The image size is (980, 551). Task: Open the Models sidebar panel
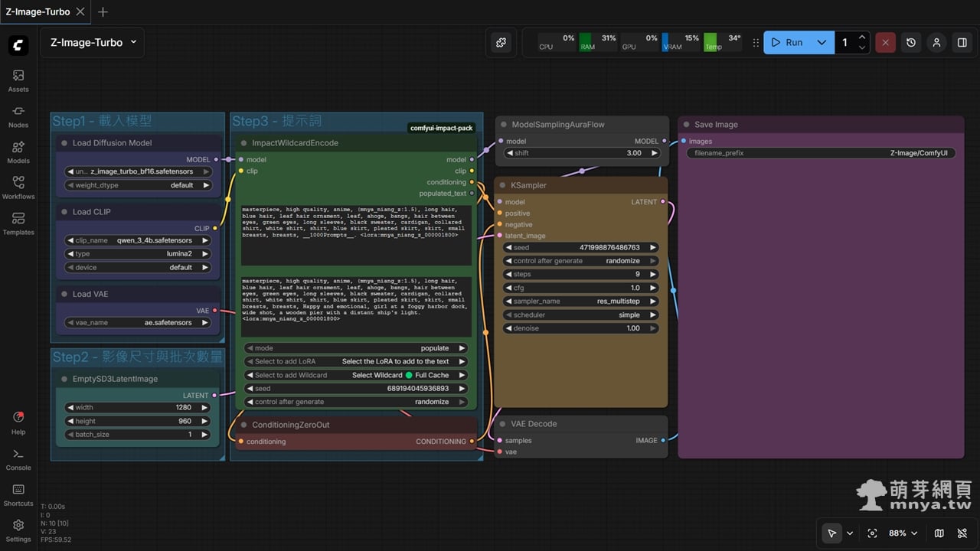18,152
